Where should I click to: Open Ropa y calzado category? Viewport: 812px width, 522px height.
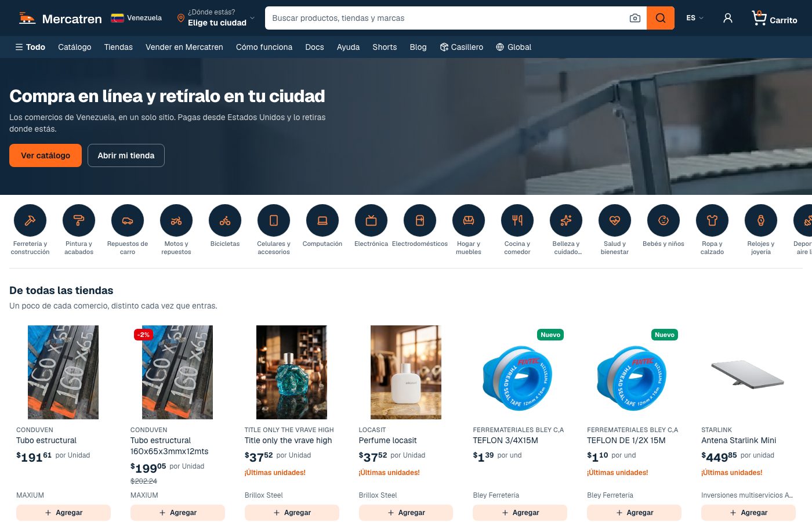712,230
